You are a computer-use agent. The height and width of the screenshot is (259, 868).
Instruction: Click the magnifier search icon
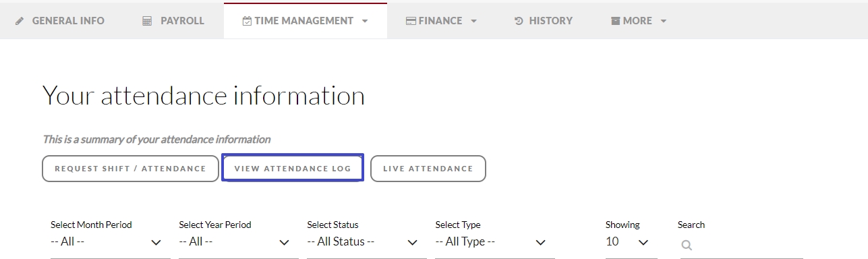(x=687, y=246)
